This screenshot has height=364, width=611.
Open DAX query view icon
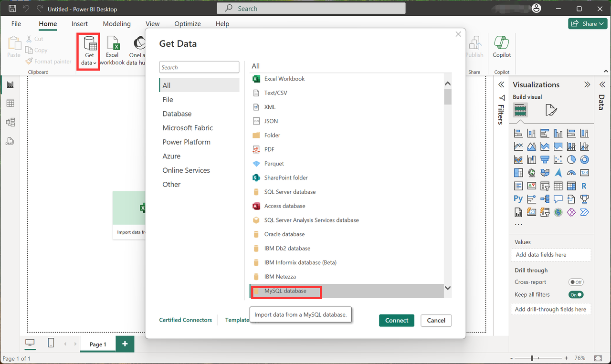[x=10, y=141]
